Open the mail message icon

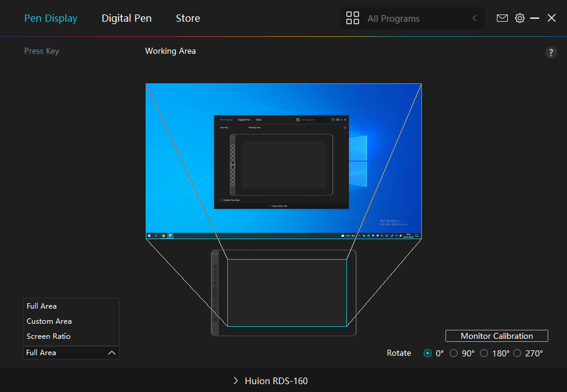point(502,18)
